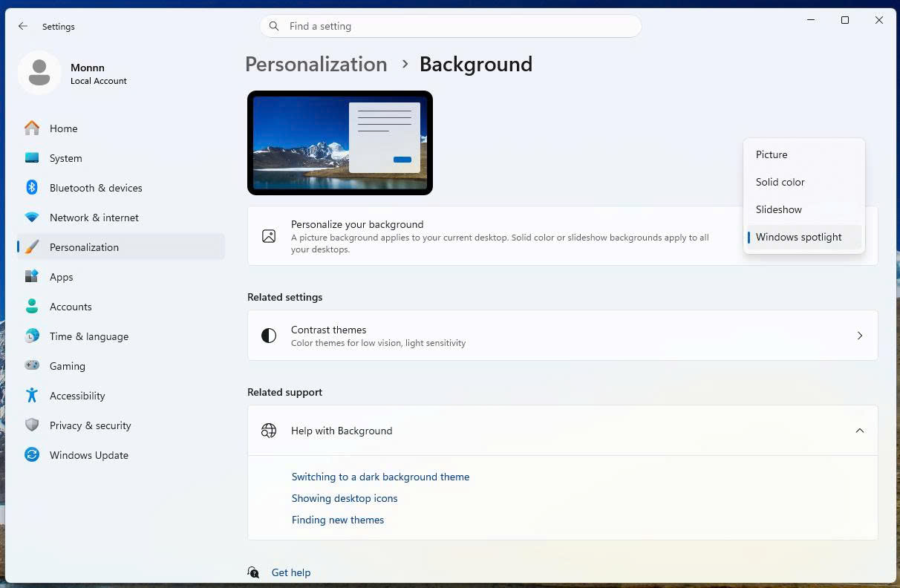This screenshot has width=900, height=588.
Task: Click the Accounts person icon
Action: coord(32,307)
